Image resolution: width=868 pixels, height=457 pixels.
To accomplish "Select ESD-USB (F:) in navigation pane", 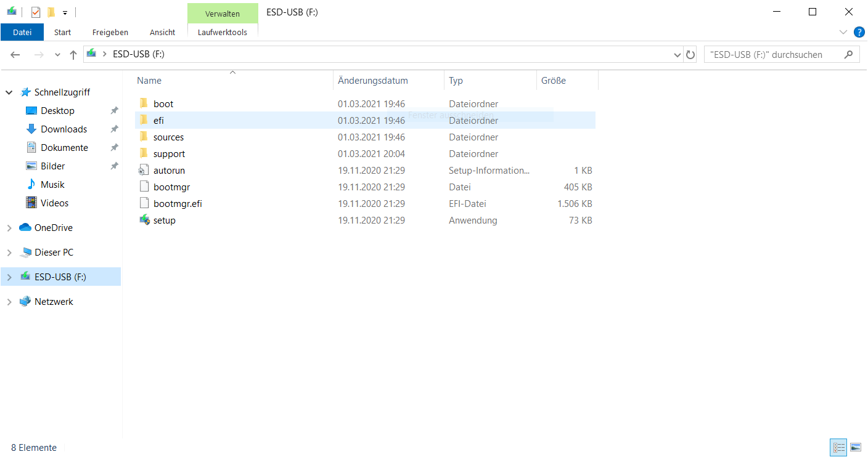I will pos(60,277).
